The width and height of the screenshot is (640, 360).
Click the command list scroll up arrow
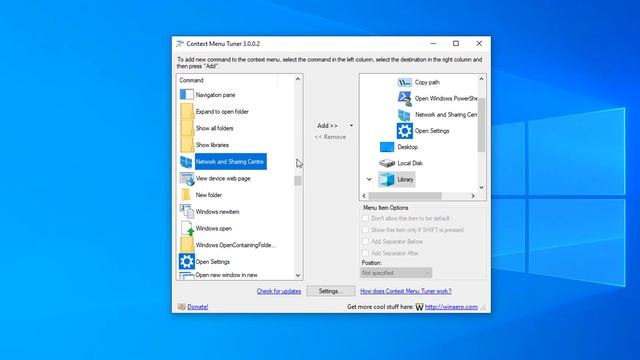298,79
